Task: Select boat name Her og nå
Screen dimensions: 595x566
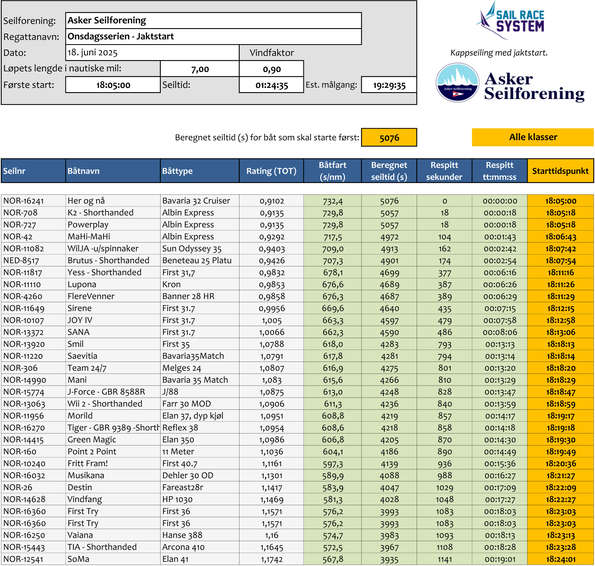Action: point(86,201)
